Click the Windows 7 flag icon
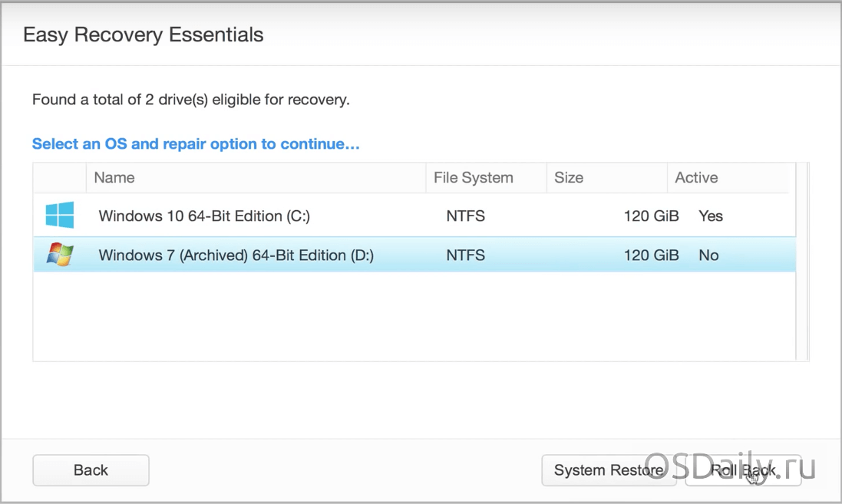This screenshot has width=842, height=504. tap(59, 255)
